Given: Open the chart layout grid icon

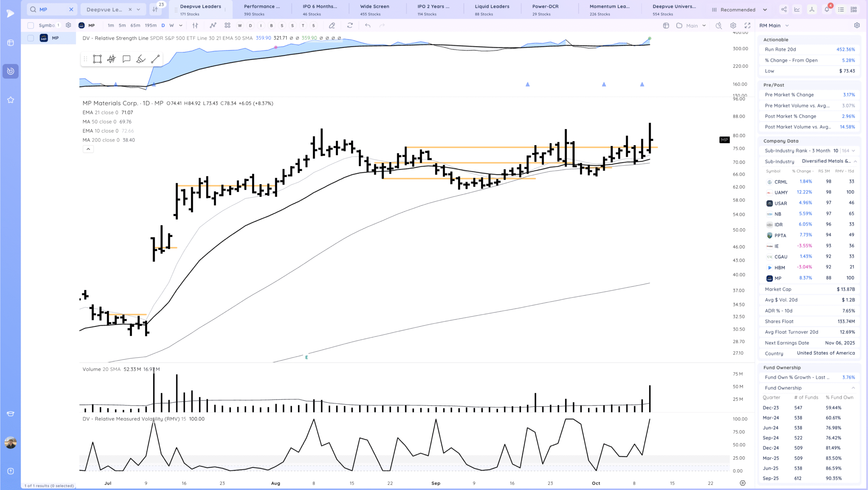Looking at the screenshot, I should click(x=227, y=25).
